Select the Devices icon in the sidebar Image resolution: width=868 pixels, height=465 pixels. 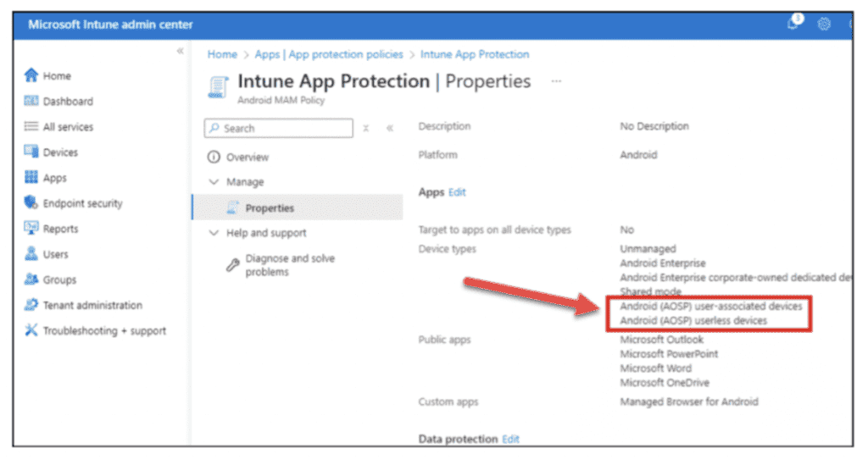pyautogui.click(x=31, y=152)
